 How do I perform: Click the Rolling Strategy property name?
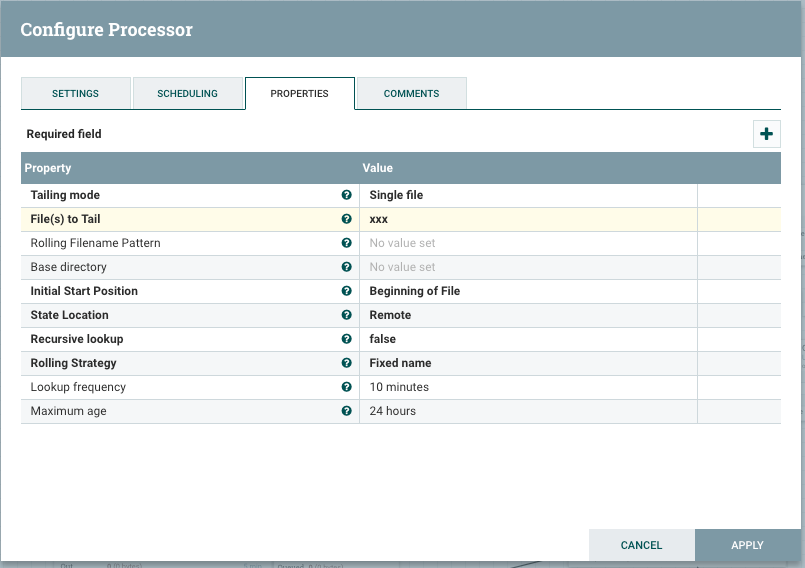coord(73,363)
